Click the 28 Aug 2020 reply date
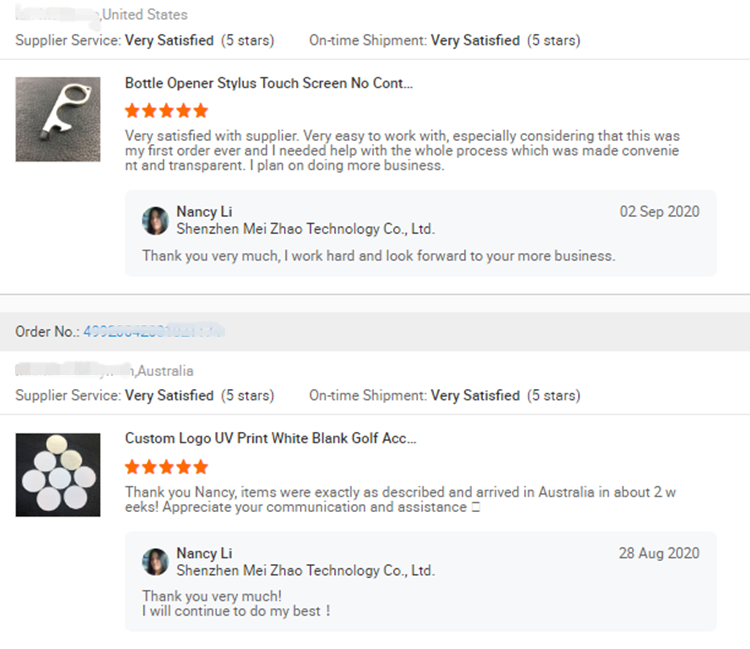 (659, 553)
